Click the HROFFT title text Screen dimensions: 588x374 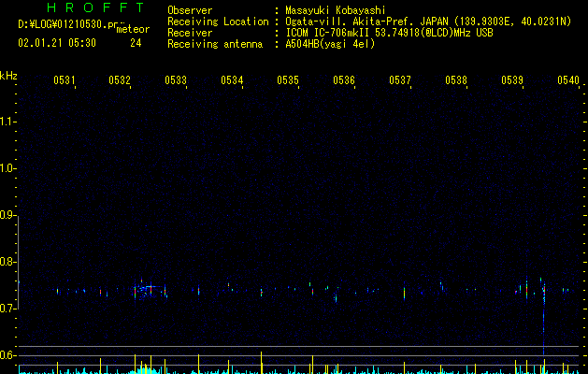click(95, 7)
